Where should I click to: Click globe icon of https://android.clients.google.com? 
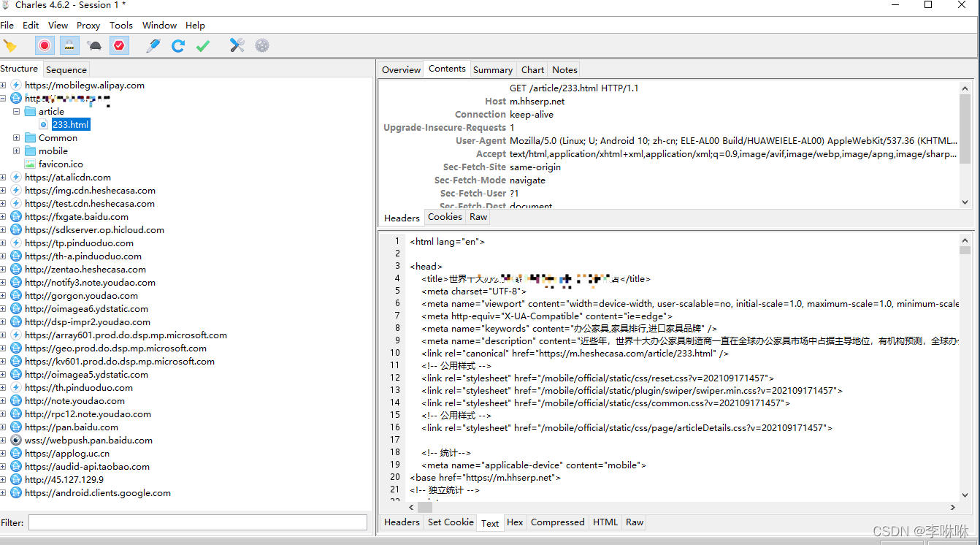16,493
